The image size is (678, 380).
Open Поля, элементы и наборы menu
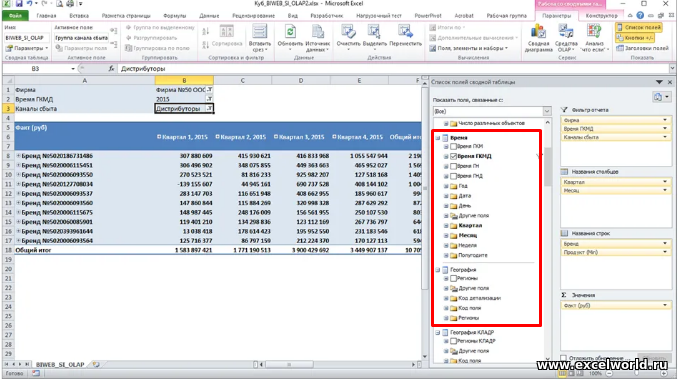pyautogui.click(x=469, y=48)
